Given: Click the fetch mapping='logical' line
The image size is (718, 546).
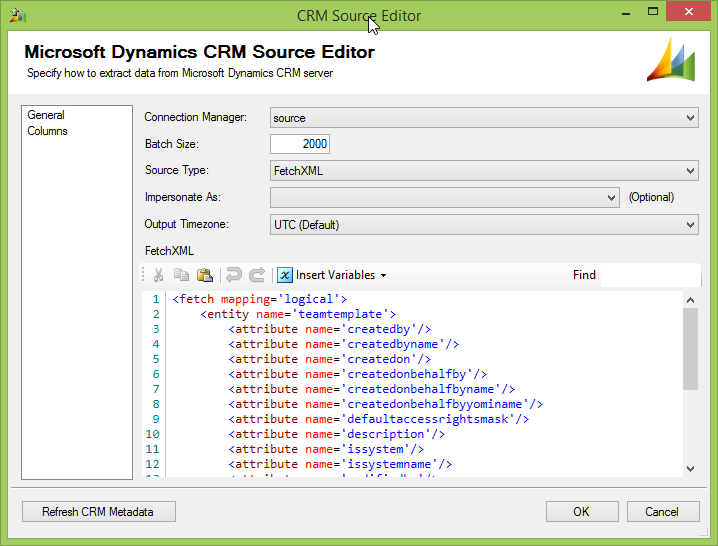Looking at the screenshot, I should click(x=260, y=299).
